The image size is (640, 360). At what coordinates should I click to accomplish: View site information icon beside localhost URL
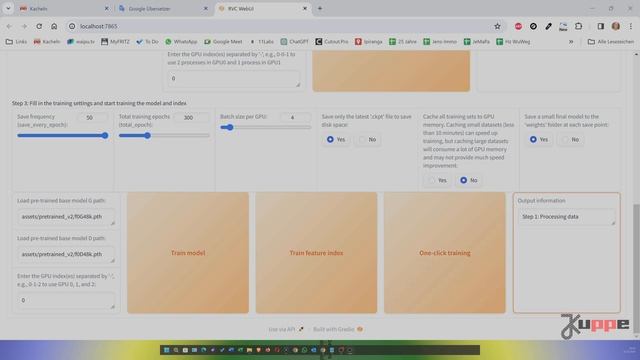72,26
